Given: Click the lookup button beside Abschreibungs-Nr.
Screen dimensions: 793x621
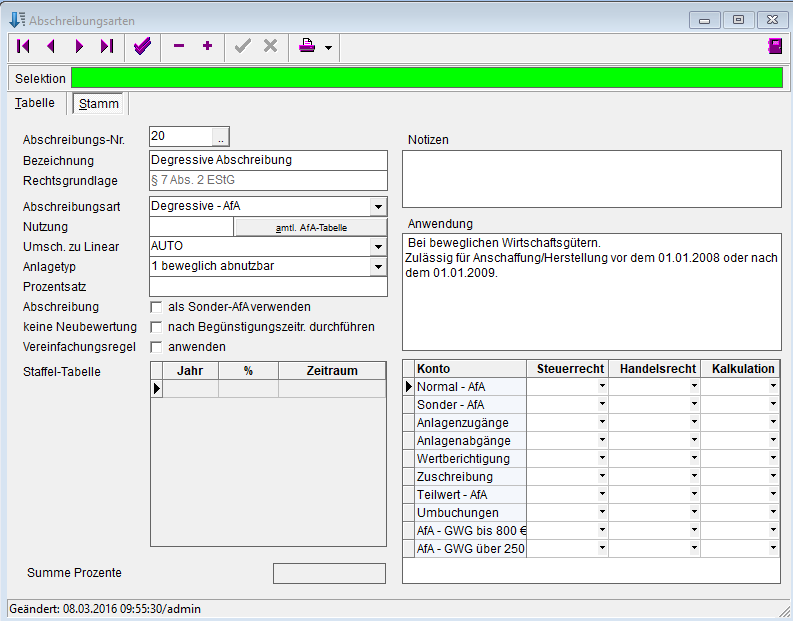Looking at the screenshot, I should point(221,137).
